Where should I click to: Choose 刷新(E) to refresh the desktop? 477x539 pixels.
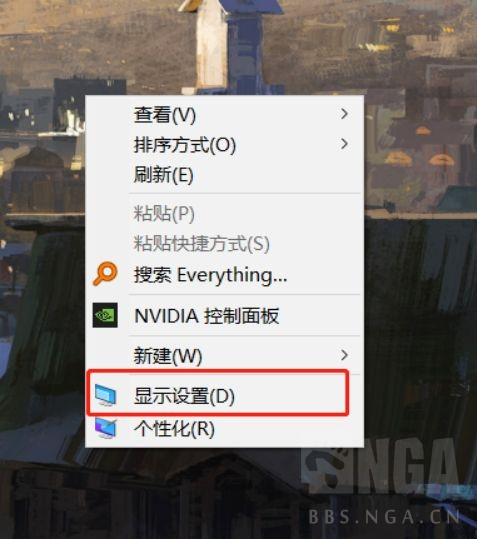click(224, 175)
